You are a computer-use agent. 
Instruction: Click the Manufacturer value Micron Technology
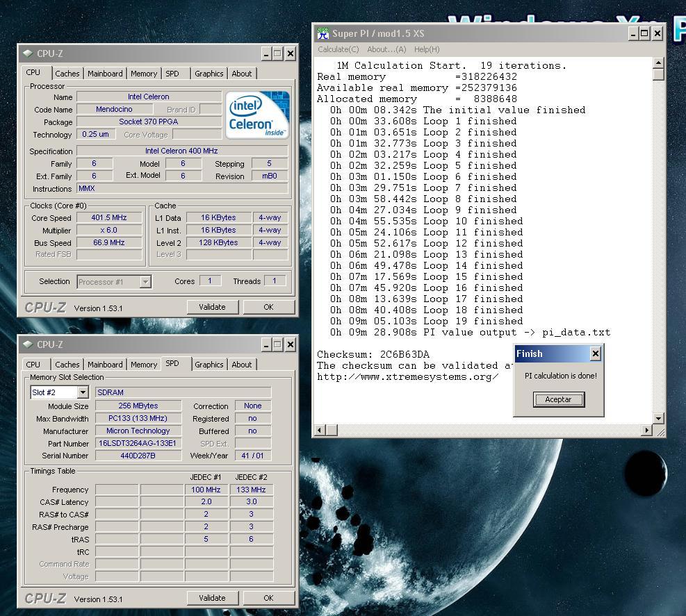(138, 431)
